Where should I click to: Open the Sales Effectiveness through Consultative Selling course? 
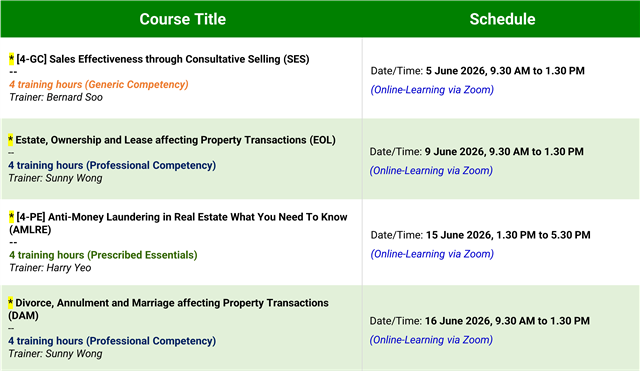(163, 59)
